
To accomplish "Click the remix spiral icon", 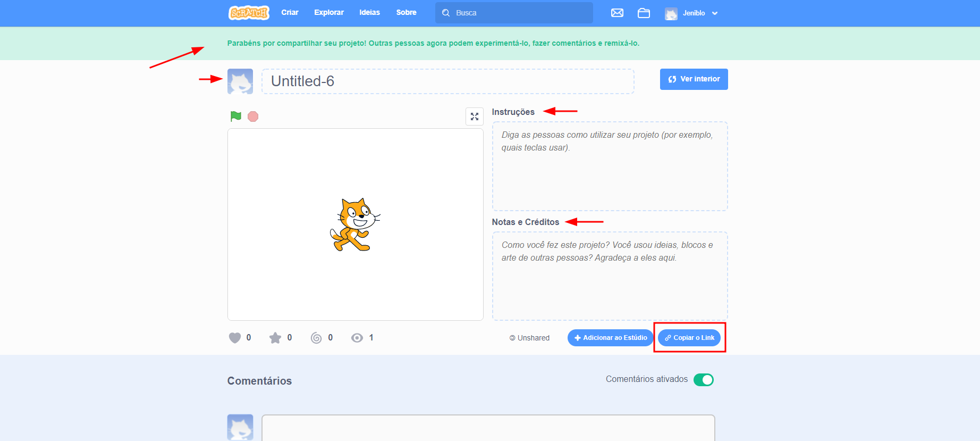I will (316, 338).
